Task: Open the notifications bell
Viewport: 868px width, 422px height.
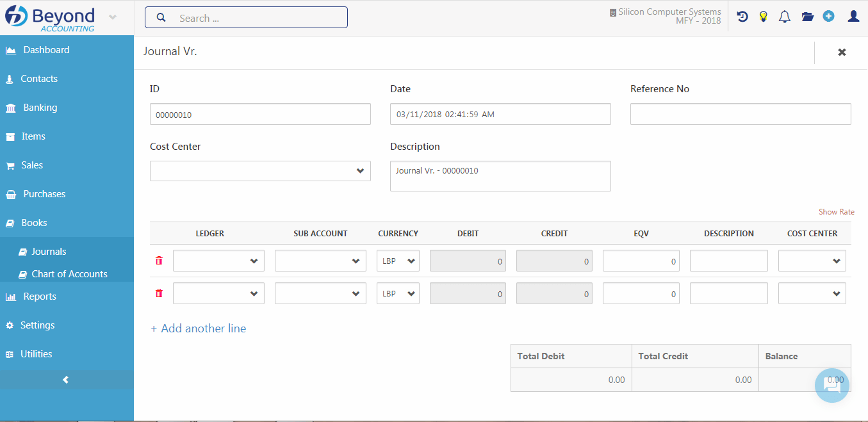Action: (x=784, y=17)
